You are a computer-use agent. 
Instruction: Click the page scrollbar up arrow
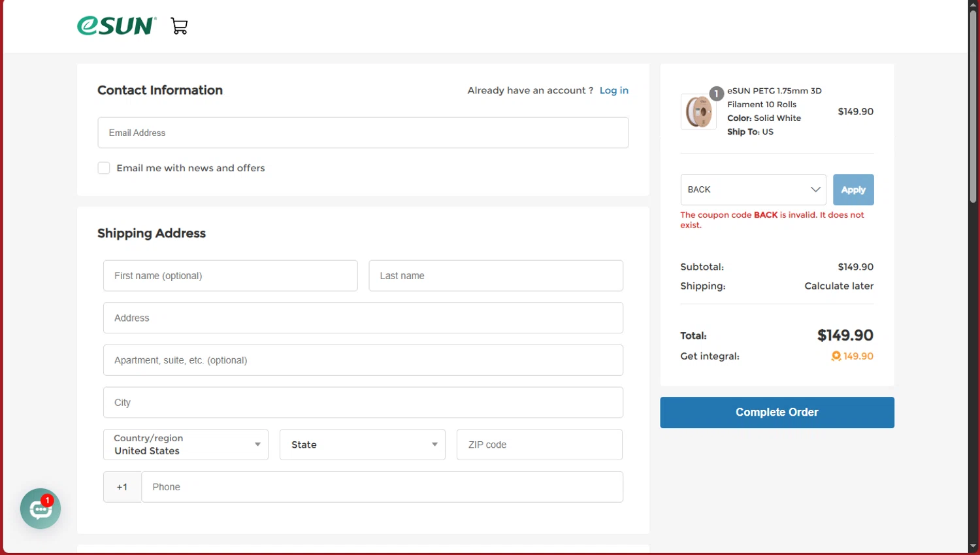pos(973,5)
